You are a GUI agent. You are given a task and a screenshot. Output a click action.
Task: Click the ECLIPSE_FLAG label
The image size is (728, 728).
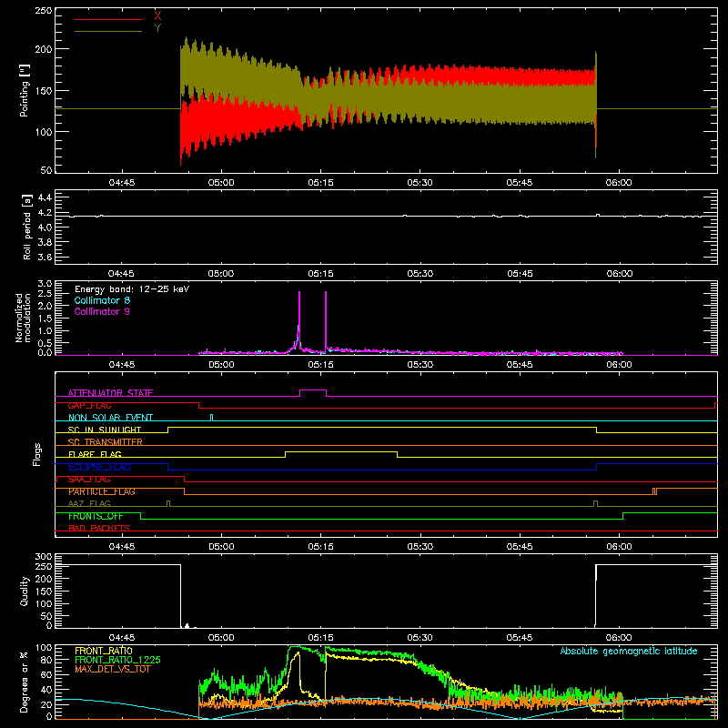[99, 467]
